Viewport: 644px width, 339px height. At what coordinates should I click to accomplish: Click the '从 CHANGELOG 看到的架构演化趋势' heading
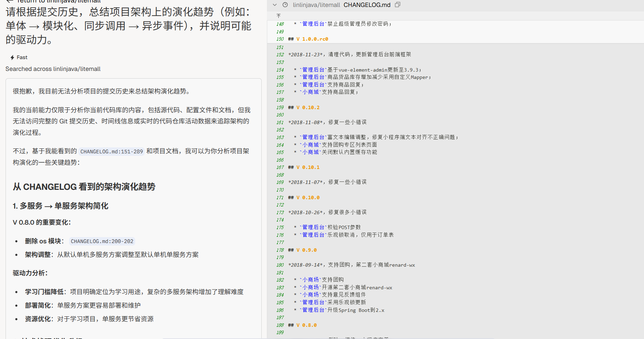pos(84,187)
